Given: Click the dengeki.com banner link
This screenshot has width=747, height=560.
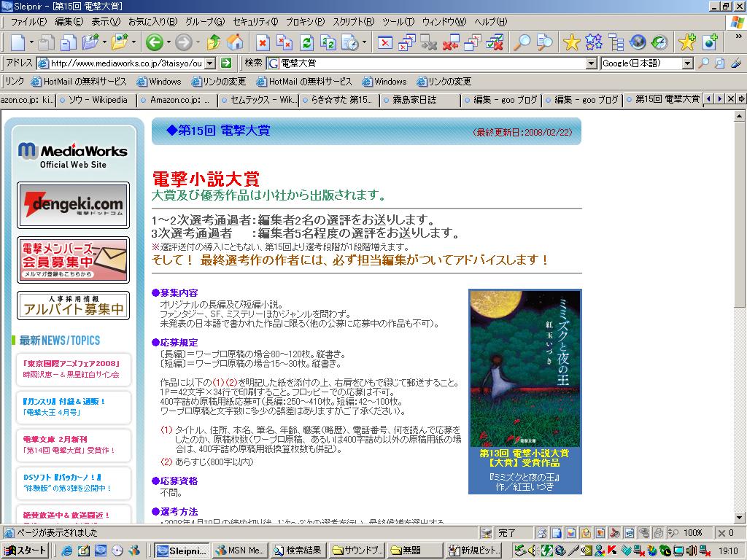Looking at the screenshot, I should (x=73, y=205).
